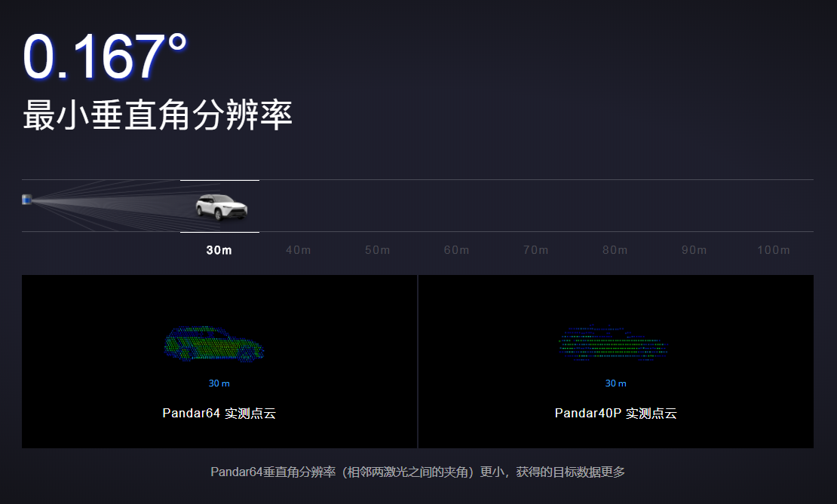Select the 100m distance marker

tap(774, 250)
